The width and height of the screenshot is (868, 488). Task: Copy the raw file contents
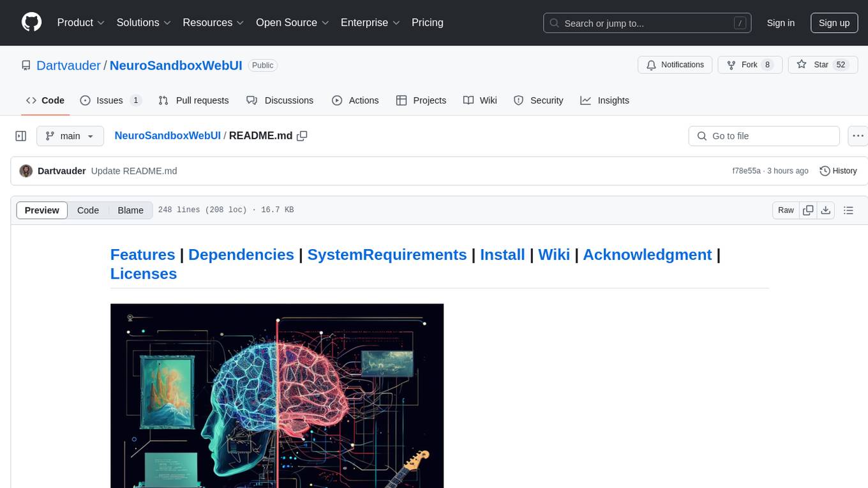point(808,210)
